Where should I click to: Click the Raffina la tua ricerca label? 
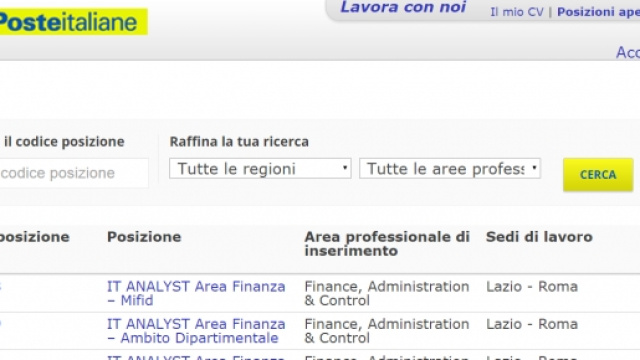coord(239,142)
